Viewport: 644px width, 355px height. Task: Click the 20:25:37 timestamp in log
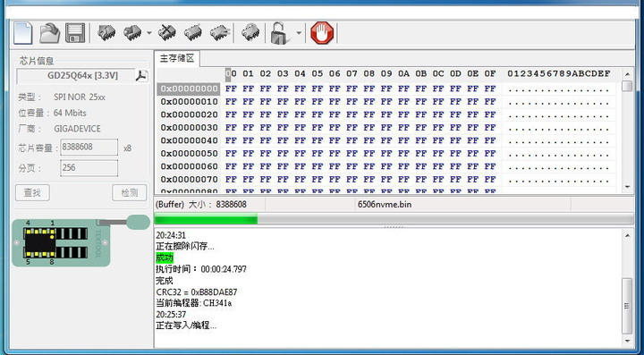point(171,315)
